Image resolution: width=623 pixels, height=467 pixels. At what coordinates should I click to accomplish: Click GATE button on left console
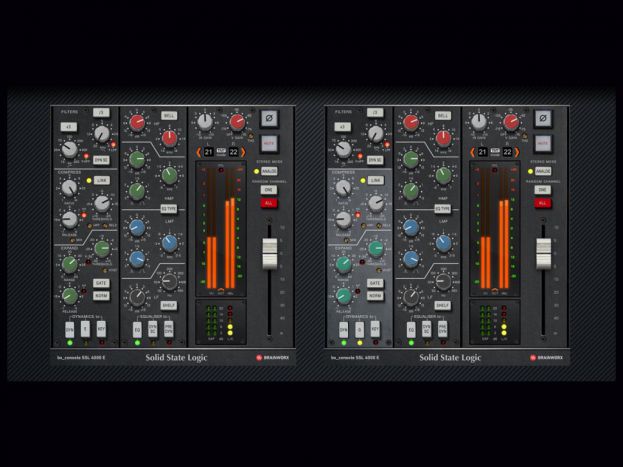coord(101,283)
